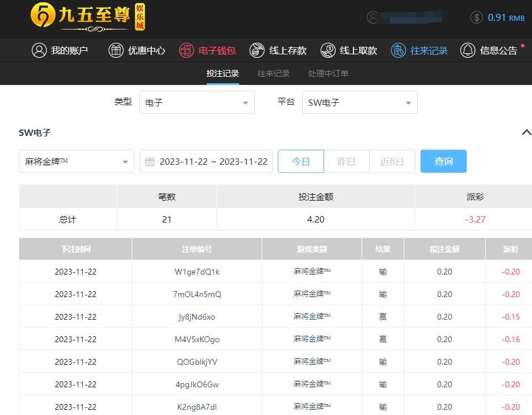Click the 电子钱包 wallet icon
Viewport: 532px width, 415px height.
coord(186,50)
